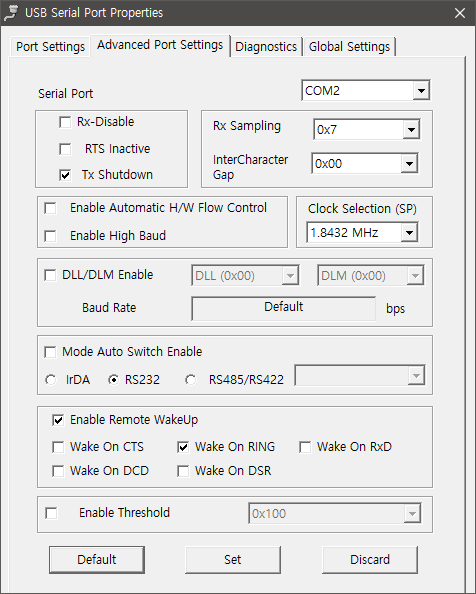Tick the DLL/DLM Enable checkbox
This screenshot has height=594, width=476.
click(x=50, y=275)
